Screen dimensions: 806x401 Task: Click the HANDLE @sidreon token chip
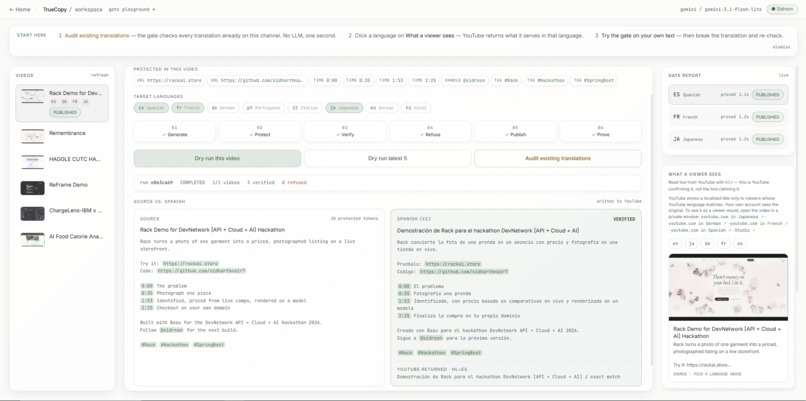pos(464,80)
